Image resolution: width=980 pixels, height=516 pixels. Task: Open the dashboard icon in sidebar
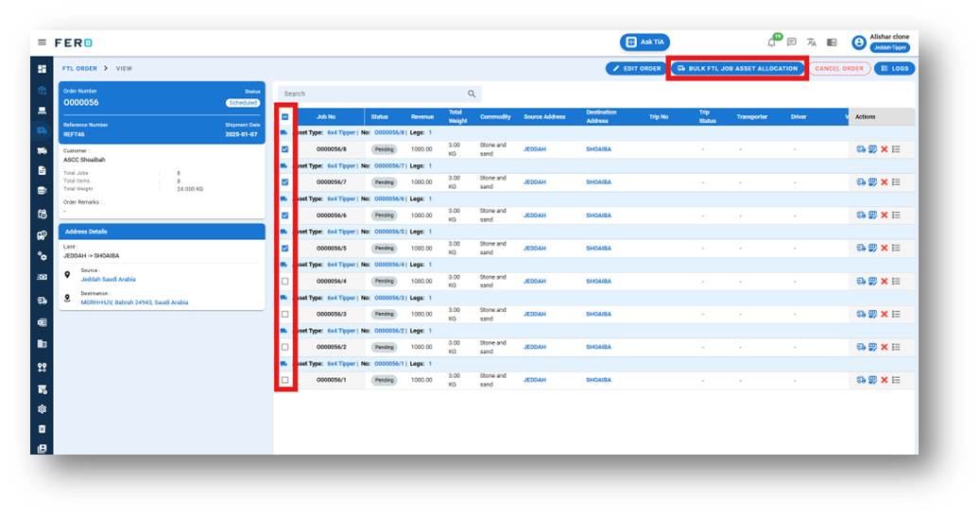[42, 69]
